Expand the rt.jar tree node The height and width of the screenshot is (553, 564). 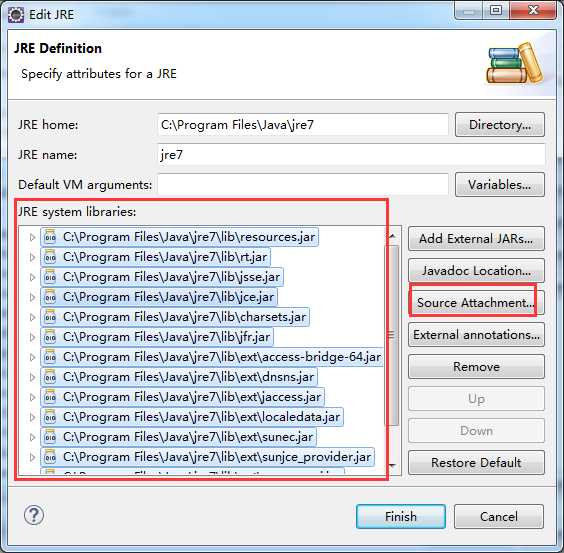tap(32, 257)
